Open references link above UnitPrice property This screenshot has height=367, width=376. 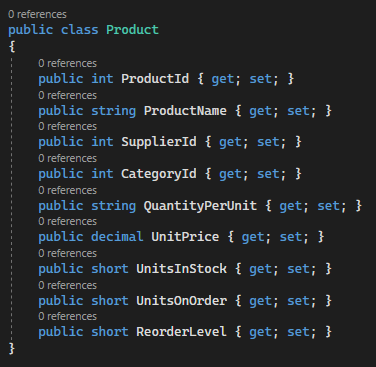67,221
